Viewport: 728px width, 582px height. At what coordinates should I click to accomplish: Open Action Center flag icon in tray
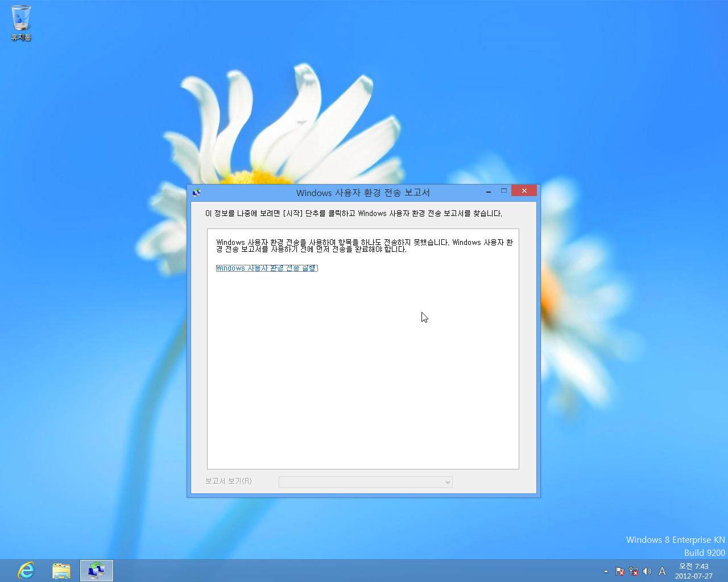click(x=620, y=571)
